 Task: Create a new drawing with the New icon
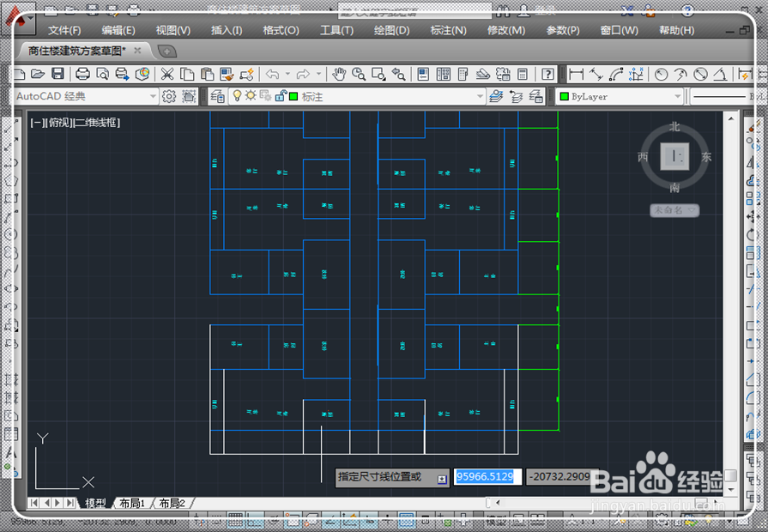pos(19,75)
